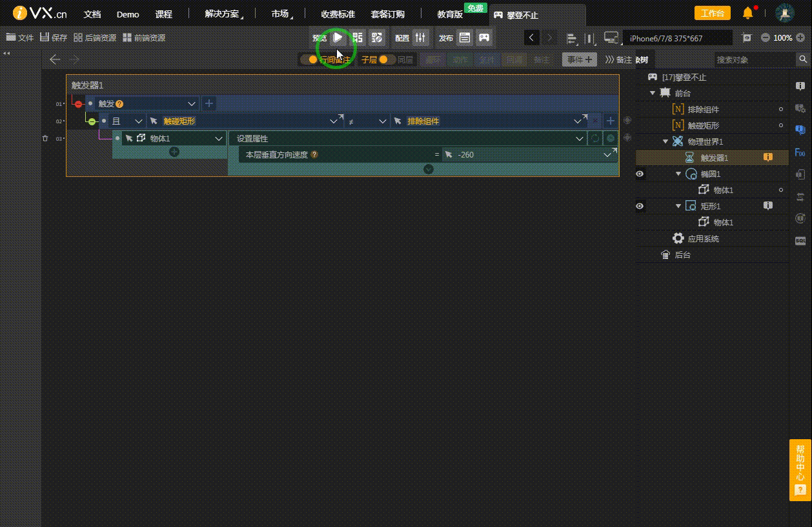Expand the -260 value dropdown arrow
The width and height of the screenshot is (812, 527).
[607, 154]
